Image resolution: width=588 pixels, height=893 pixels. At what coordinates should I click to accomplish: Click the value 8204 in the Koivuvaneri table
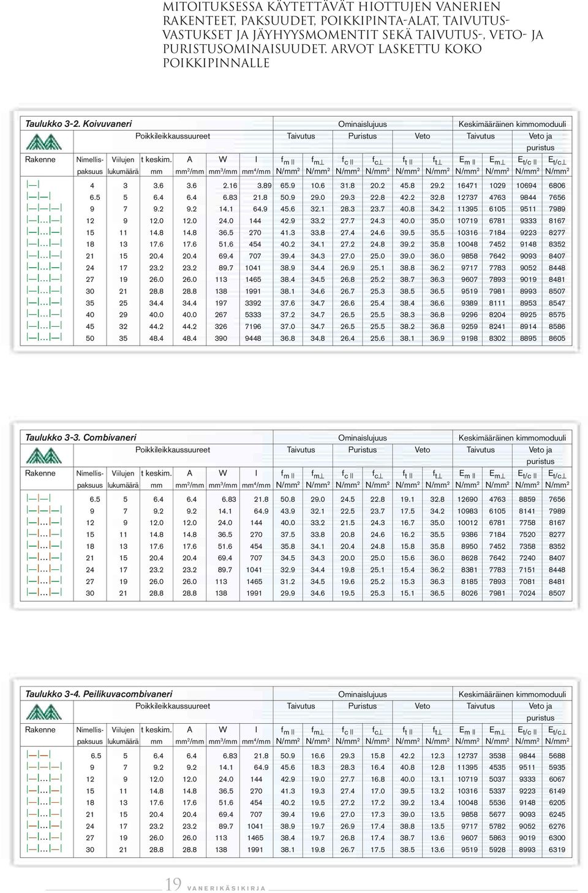click(x=497, y=314)
